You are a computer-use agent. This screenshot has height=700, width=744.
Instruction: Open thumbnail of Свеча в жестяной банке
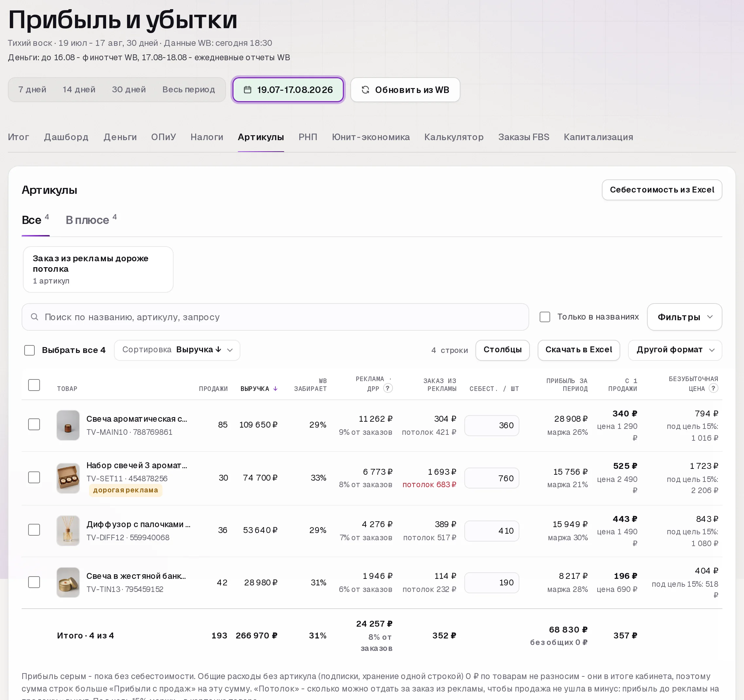click(x=68, y=582)
